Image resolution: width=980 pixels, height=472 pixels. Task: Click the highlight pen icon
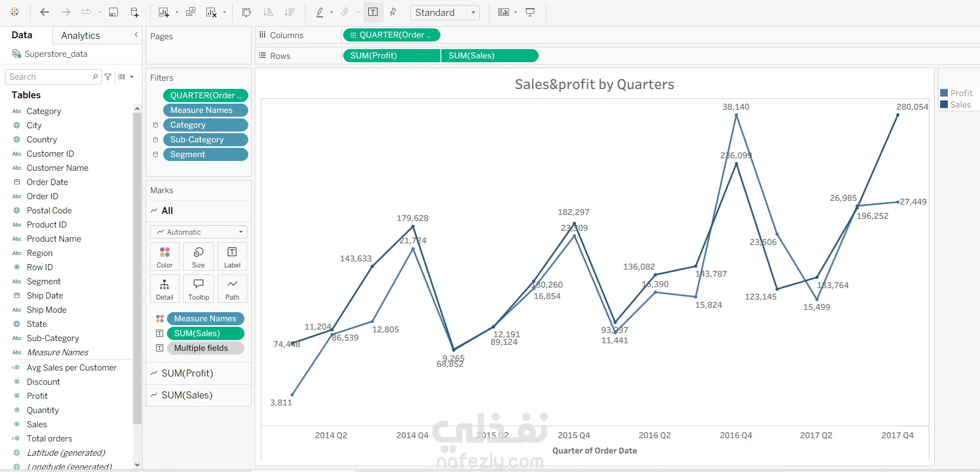point(320,12)
